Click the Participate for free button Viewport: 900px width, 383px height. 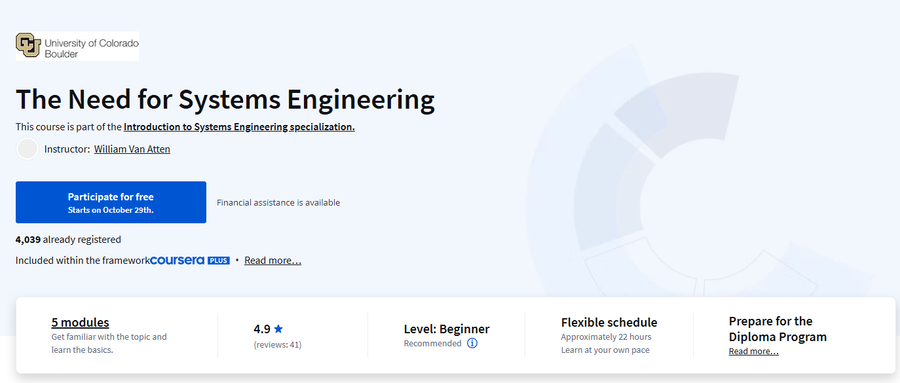(x=111, y=202)
